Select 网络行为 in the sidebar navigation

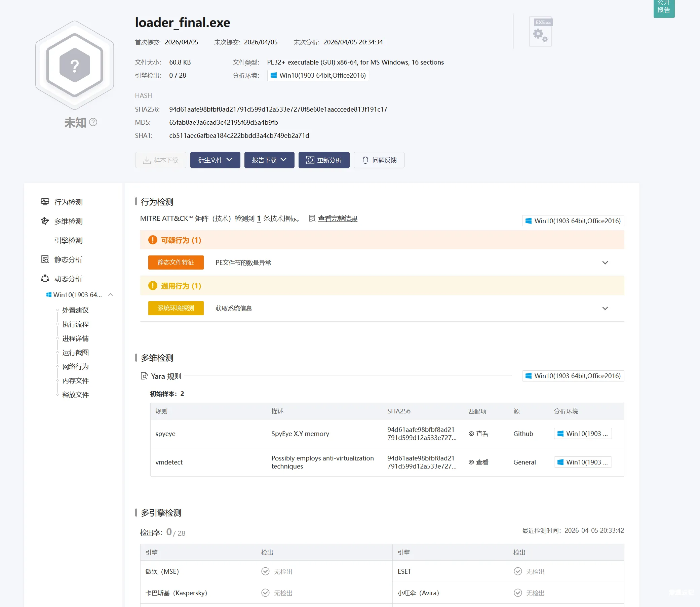click(75, 366)
